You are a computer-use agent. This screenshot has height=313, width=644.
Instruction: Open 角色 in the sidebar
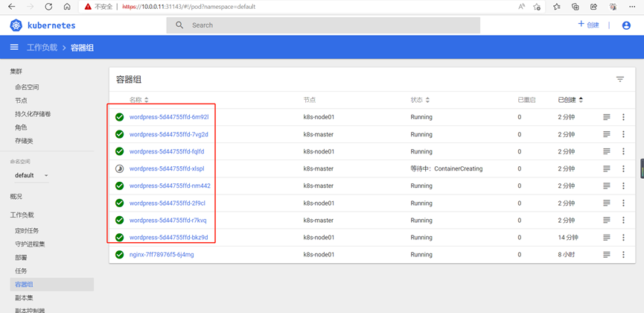pyautogui.click(x=21, y=127)
